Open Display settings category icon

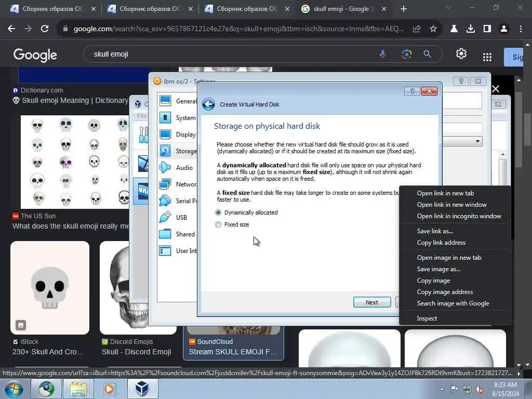[x=165, y=134]
